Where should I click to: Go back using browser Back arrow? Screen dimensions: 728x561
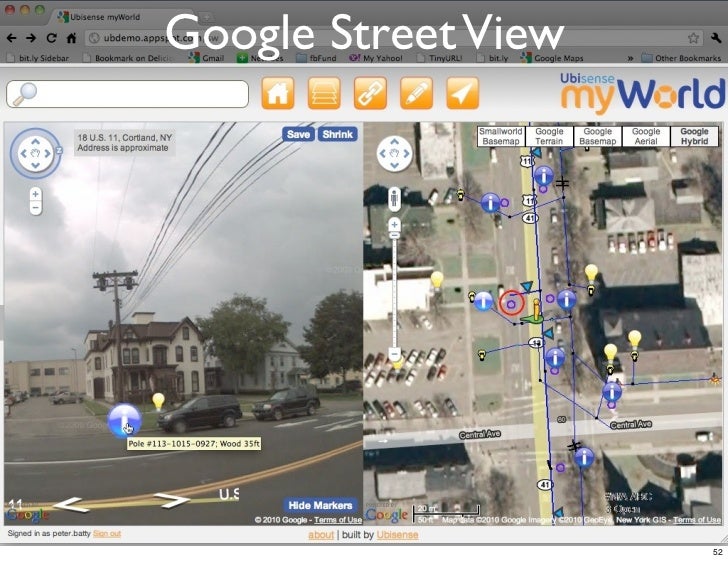coord(12,38)
